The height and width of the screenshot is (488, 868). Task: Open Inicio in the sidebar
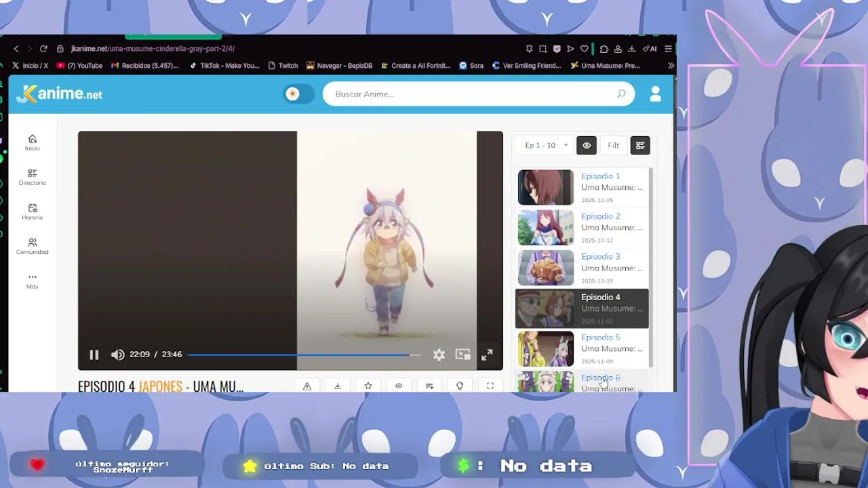(33, 142)
